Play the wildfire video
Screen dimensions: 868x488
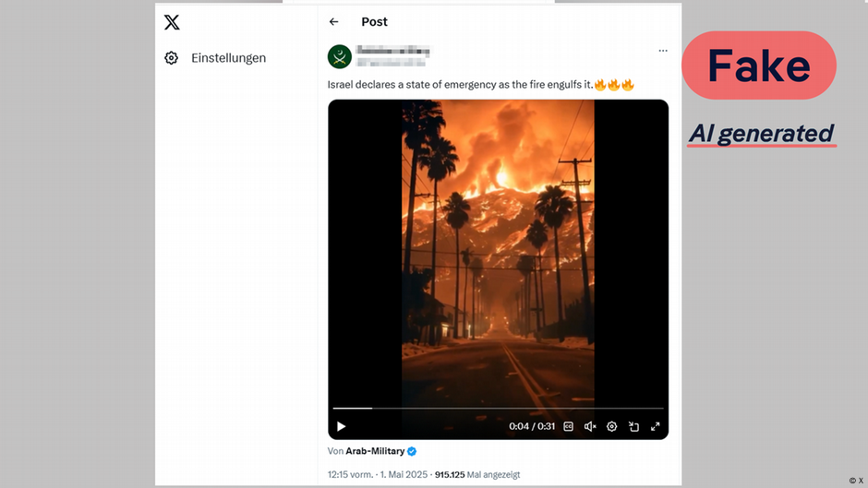point(341,426)
